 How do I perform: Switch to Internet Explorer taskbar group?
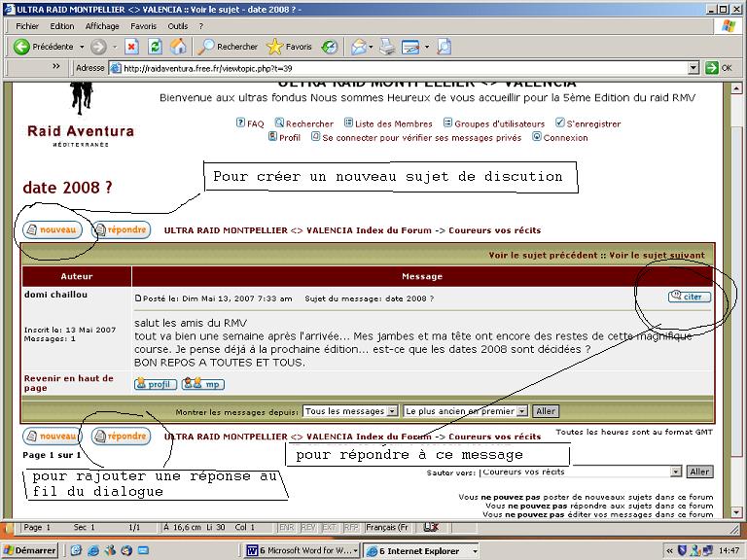point(421,550)
